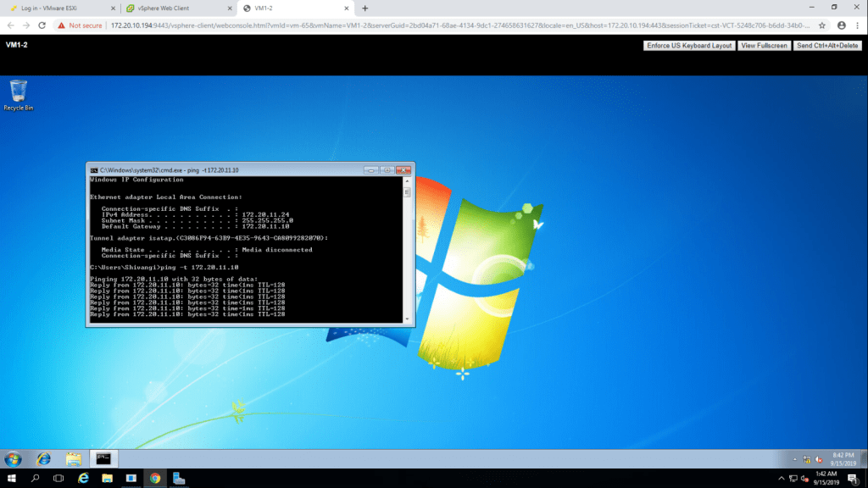This screenshot has width=868, height=488.
Task: Select the cmd.exe taskbar button
Action: [103, 458]
